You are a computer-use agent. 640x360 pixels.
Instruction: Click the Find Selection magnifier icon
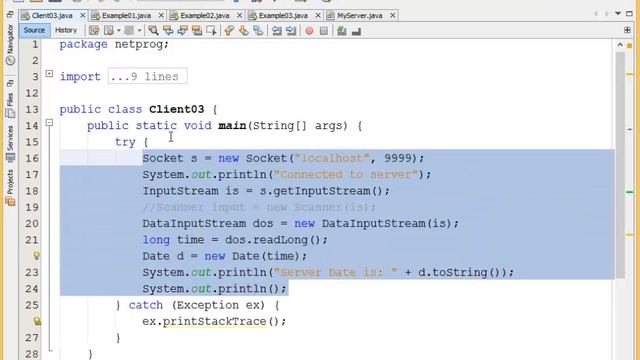coord(153,31)
